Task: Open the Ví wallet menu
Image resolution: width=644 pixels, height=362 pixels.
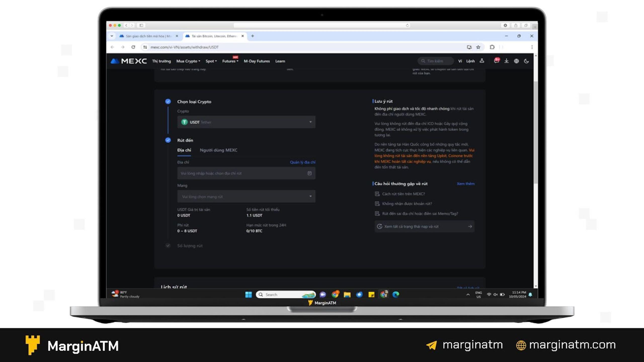Action: [460, 61]
